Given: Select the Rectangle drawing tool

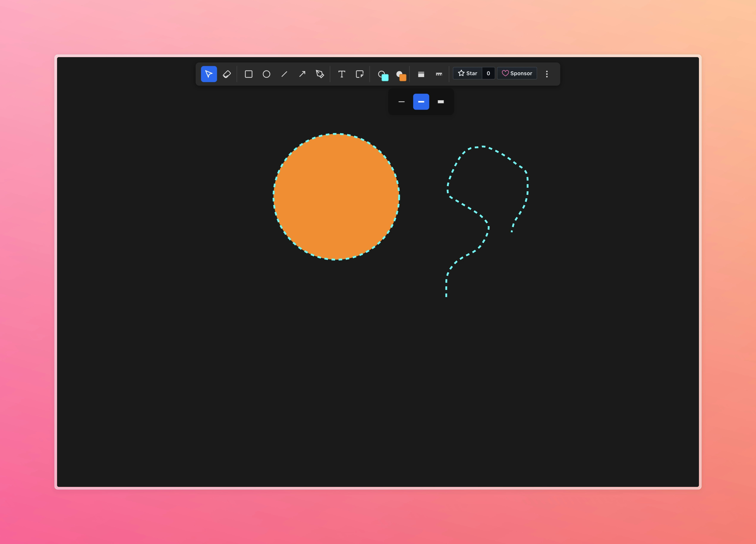Looking at the screenshot, I should pos(248,74).
